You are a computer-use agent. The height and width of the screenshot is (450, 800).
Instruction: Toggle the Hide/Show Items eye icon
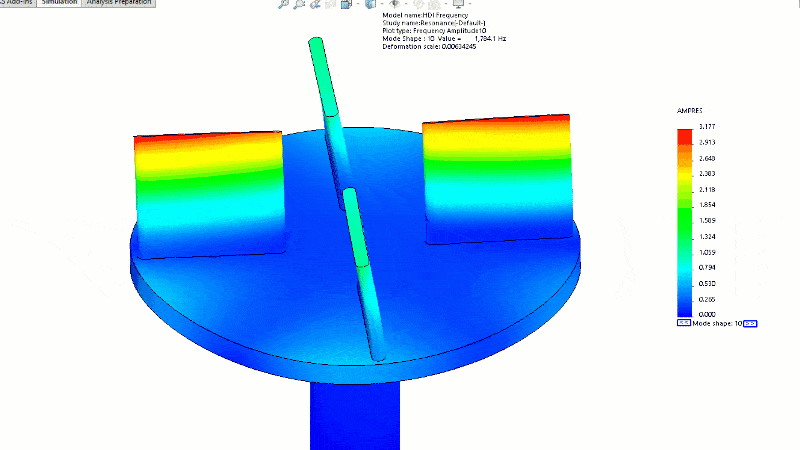coord(393,4)
